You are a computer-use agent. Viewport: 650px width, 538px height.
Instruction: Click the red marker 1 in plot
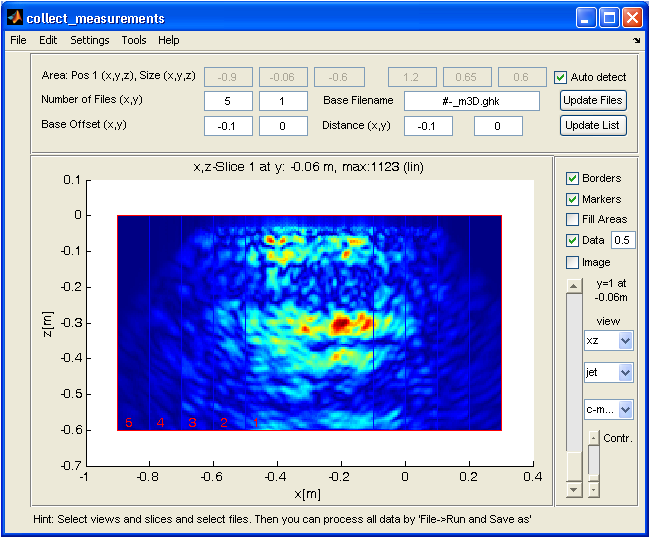pyautogui.click(x=256, y=423)
